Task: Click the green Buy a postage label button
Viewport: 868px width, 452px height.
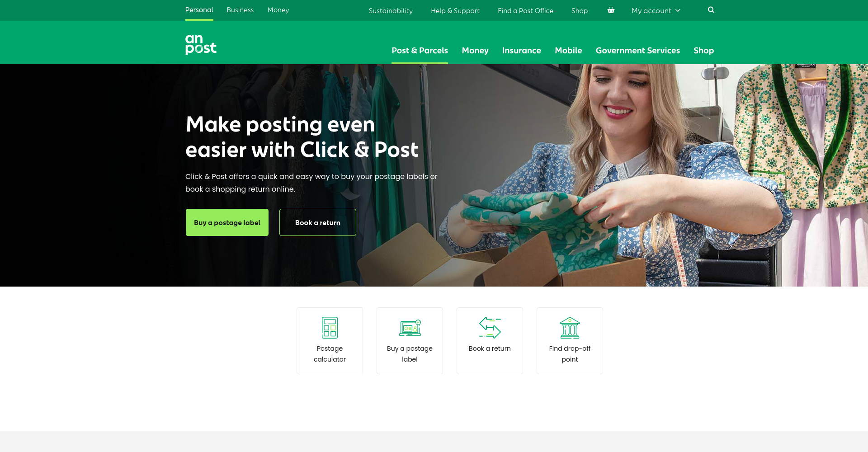Action: (x=227, y=222)
